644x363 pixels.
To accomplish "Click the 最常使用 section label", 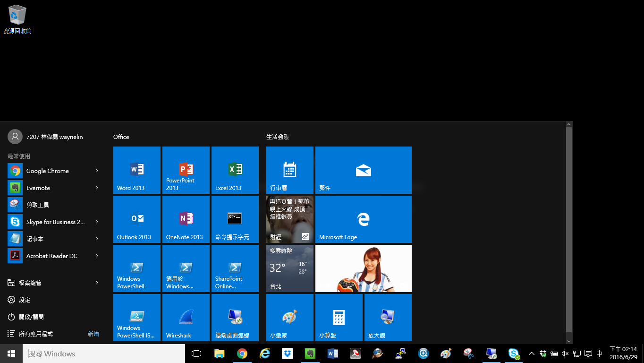I will [x=19, y=156].
